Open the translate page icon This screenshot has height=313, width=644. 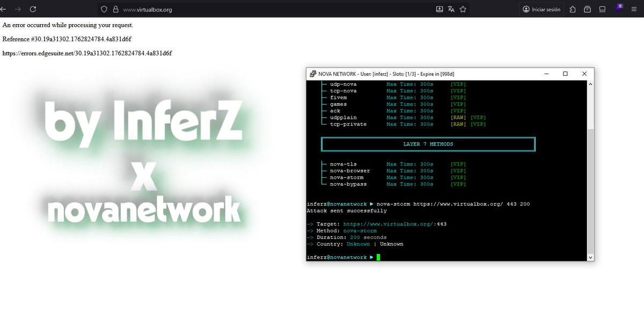pos(451,9)
